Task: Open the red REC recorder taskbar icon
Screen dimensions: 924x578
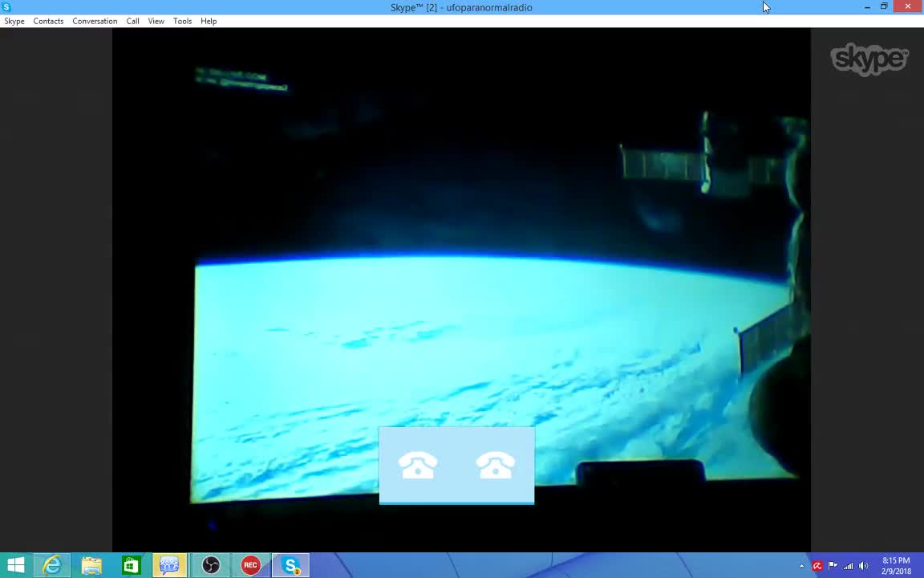Action: [x=250, y=566]
